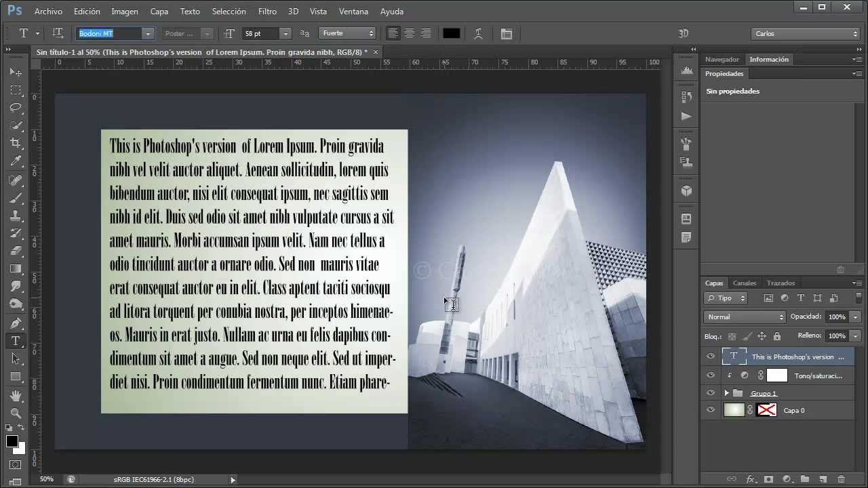The width and height of the screenshot is (868, 488).
Task: Select the History Brush tool
Action: pos(16,233)
